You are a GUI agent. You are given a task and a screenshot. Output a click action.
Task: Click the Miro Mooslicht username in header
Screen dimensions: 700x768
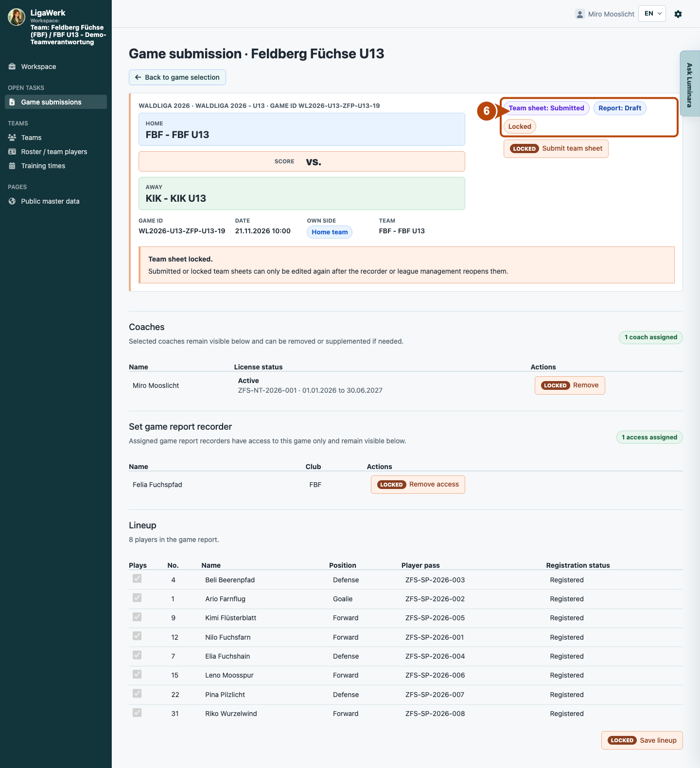coord(611,14)
